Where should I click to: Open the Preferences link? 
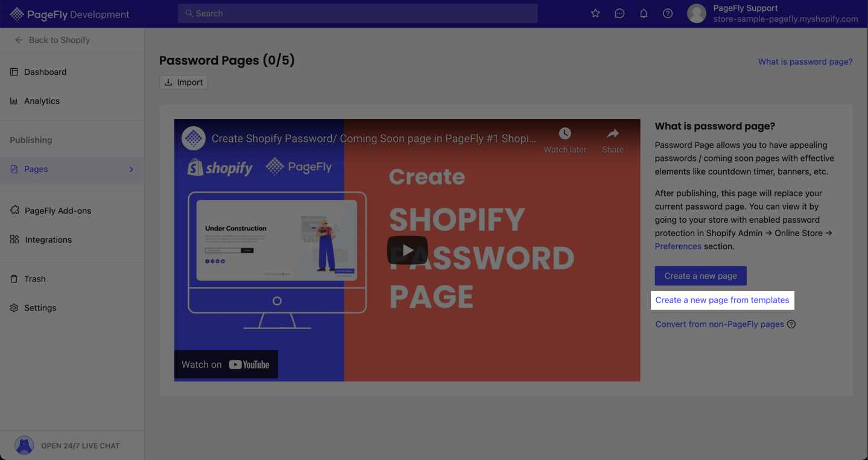[x=678, y=246]
